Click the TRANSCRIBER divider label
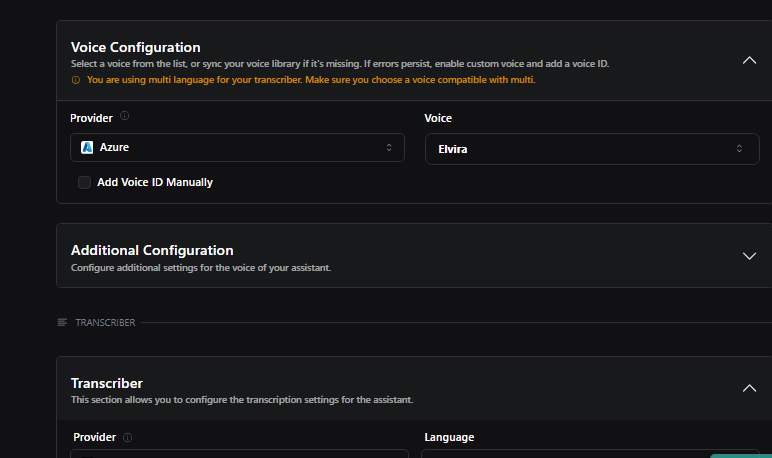The image size is (772, 458). [x=105, y=322]
